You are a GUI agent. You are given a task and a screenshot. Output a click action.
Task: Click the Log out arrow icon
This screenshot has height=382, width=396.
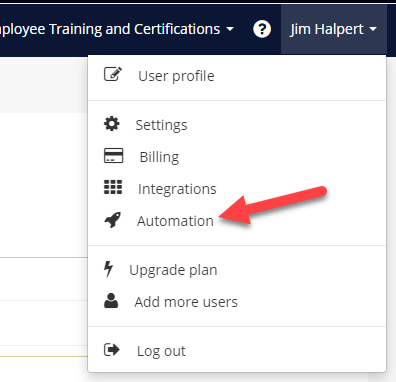(112, 350)
